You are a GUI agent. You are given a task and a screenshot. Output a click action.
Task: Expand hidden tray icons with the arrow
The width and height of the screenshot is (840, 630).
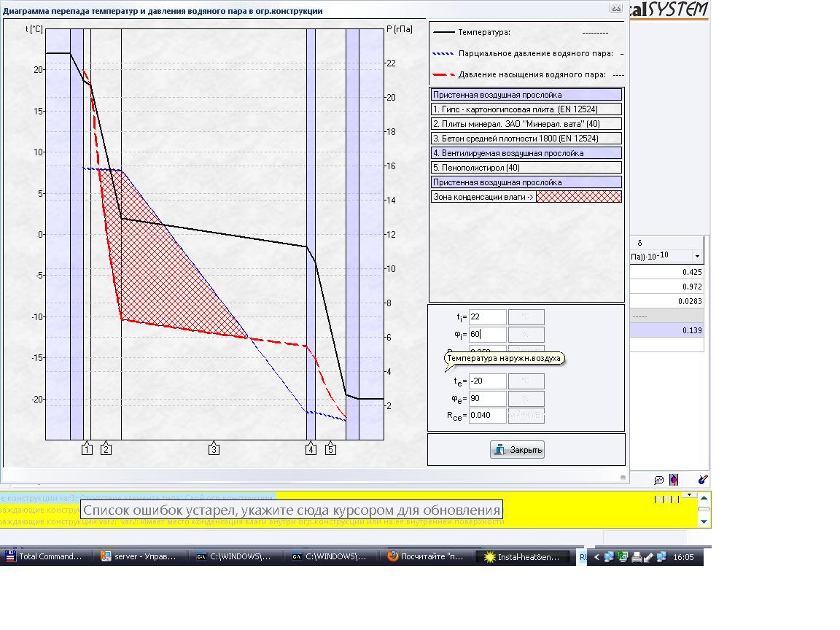(x=596, y=557)
